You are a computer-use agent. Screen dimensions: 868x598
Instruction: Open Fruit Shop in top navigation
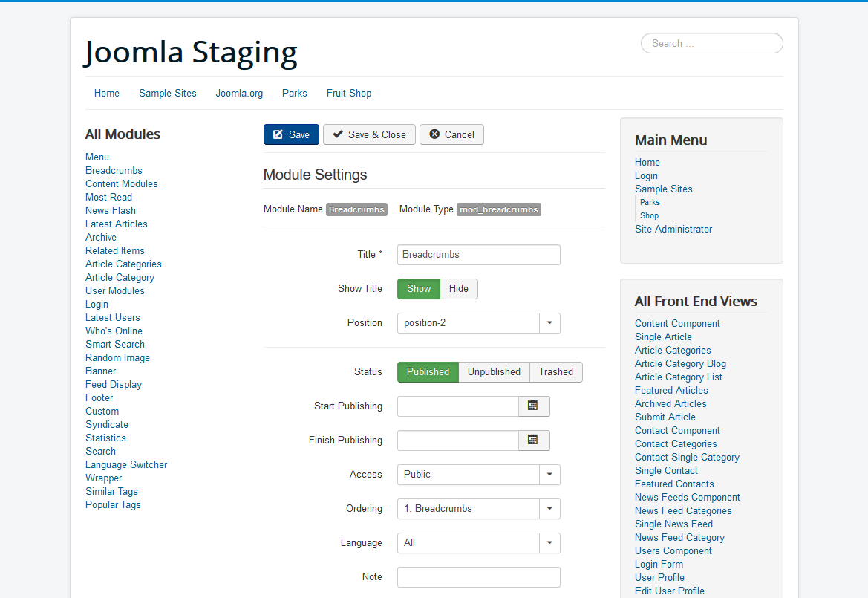(x=349, y=93)
